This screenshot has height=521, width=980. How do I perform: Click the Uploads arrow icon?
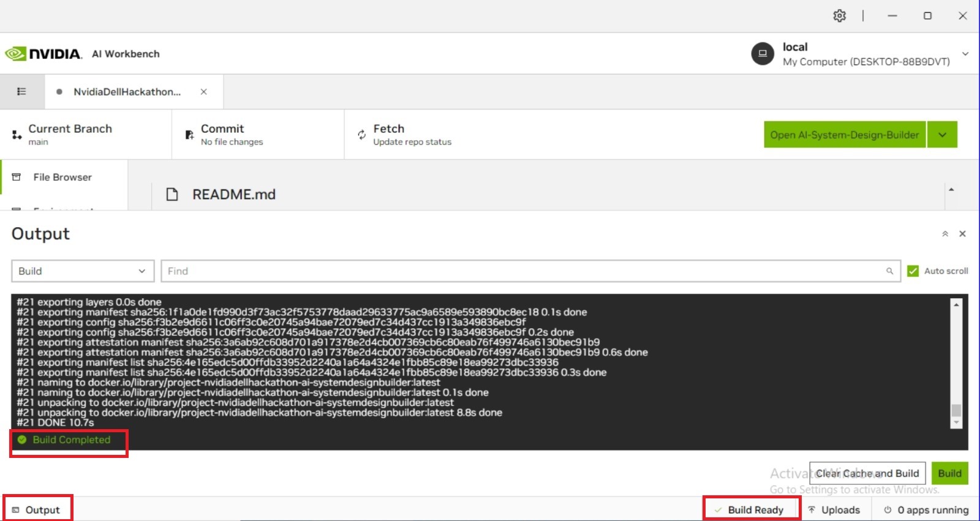[812, 509]
